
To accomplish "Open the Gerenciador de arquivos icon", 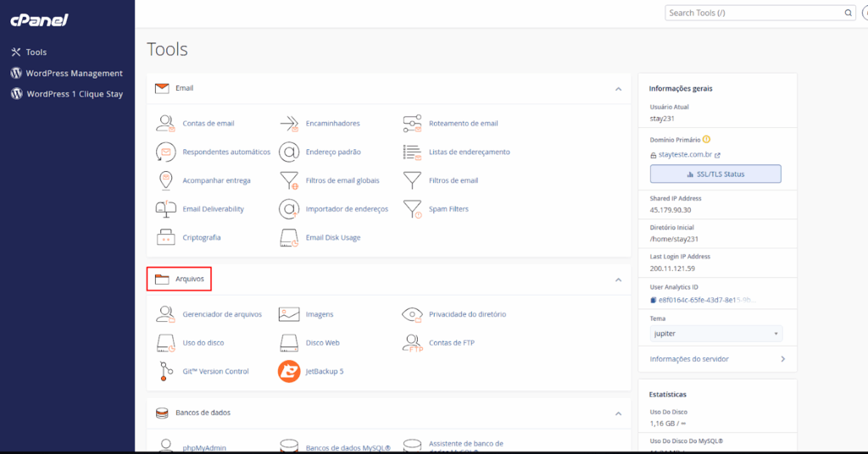I will tap(166, 314).
